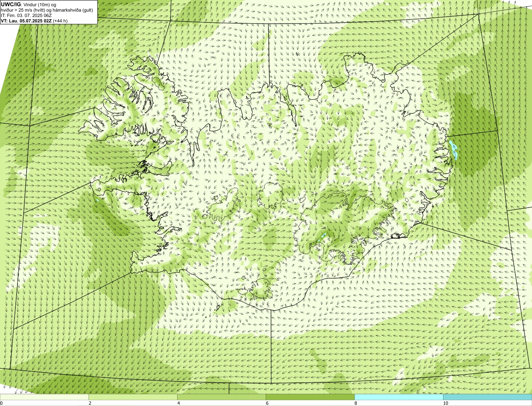Click the colorbar scale label '8'
The width and height of the screenshot is (532, 406).
coord(355,403)
